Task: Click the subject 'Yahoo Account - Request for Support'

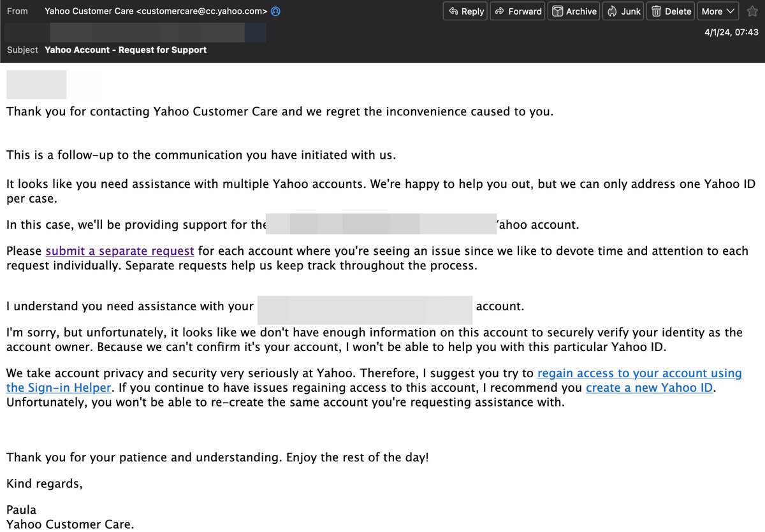Action: (126, 50)
